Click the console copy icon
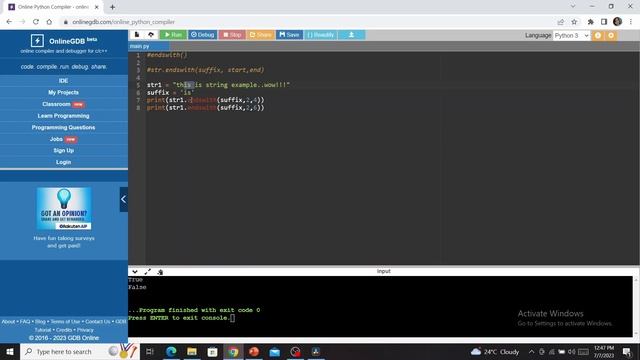Viewport: 640px width, 360px height. pos(160,271)
